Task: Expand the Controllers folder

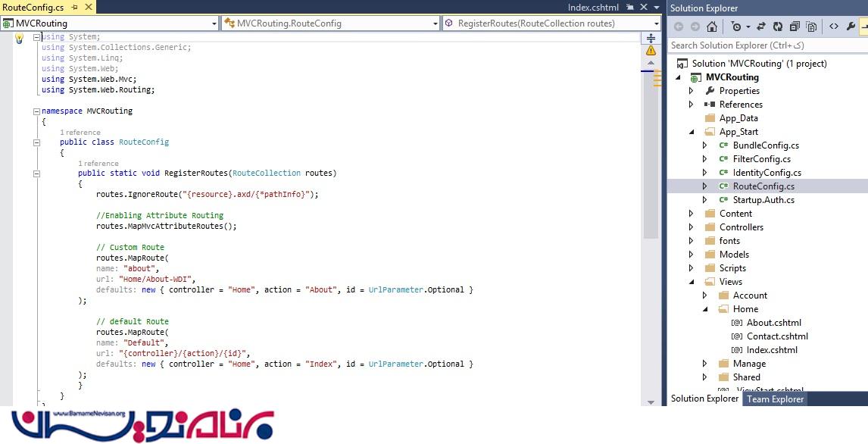Action: pos(691,227)
